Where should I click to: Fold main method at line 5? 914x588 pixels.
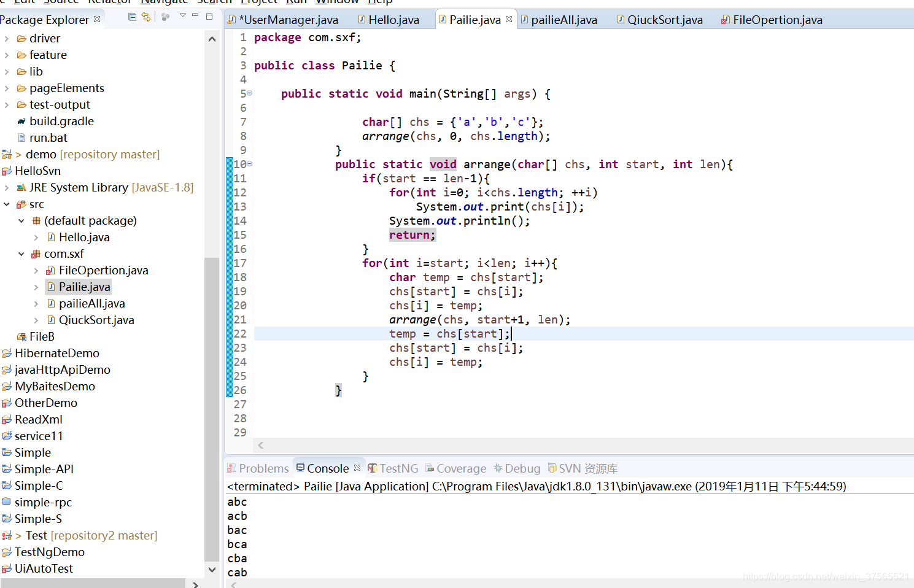pos(250,94)
